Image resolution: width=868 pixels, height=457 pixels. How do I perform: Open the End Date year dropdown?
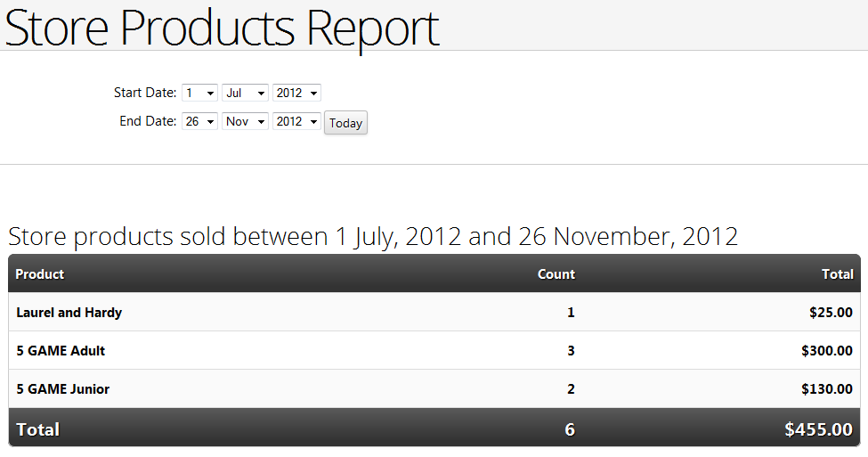(296, 121)
